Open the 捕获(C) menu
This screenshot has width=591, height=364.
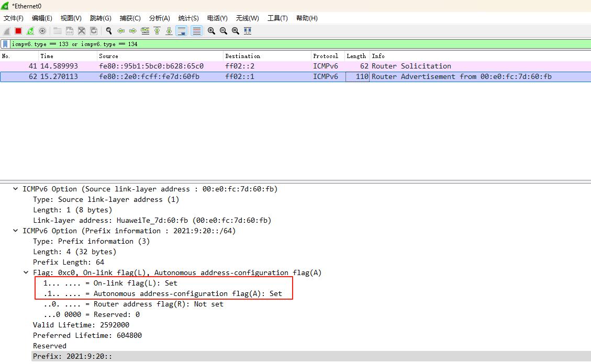coord(130,18)
